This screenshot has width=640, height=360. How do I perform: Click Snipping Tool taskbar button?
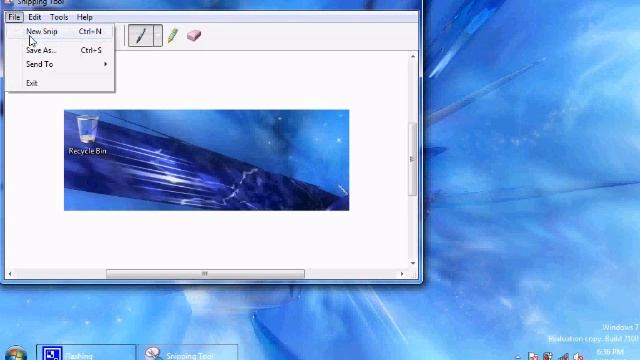point(188,353)
